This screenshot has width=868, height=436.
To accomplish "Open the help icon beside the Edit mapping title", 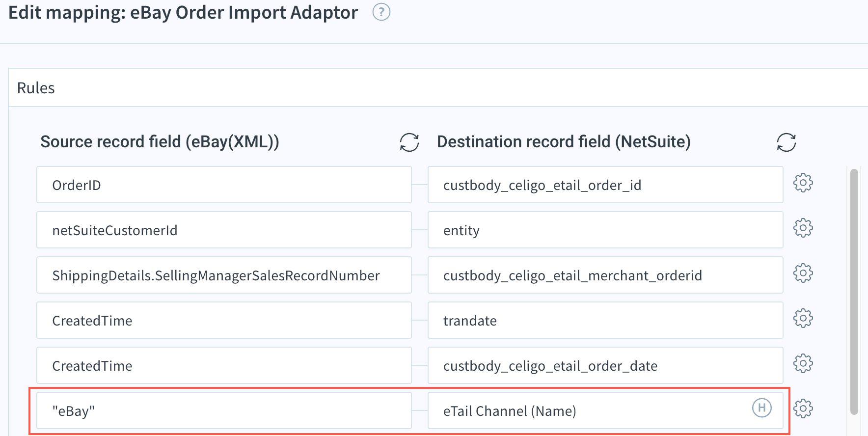I will pos(381,12).
